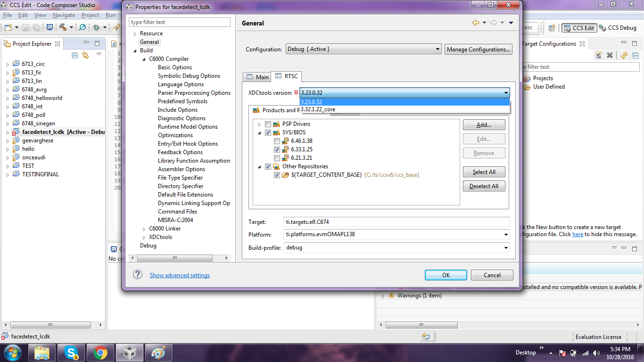Collapse all in Project Explorer
This screenshot has height=362, width=644.
point(75,55)
